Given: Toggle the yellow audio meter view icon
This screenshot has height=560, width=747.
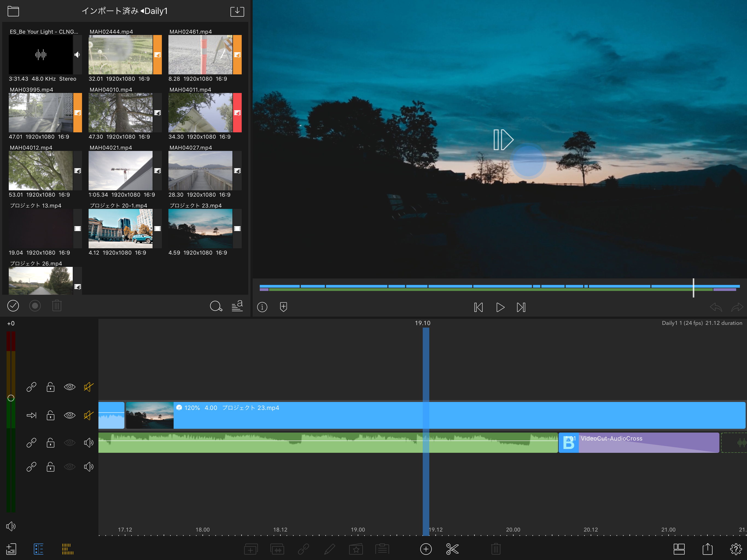Looking at the screenshot, I should pyautogui.click(x=68, y=549).
